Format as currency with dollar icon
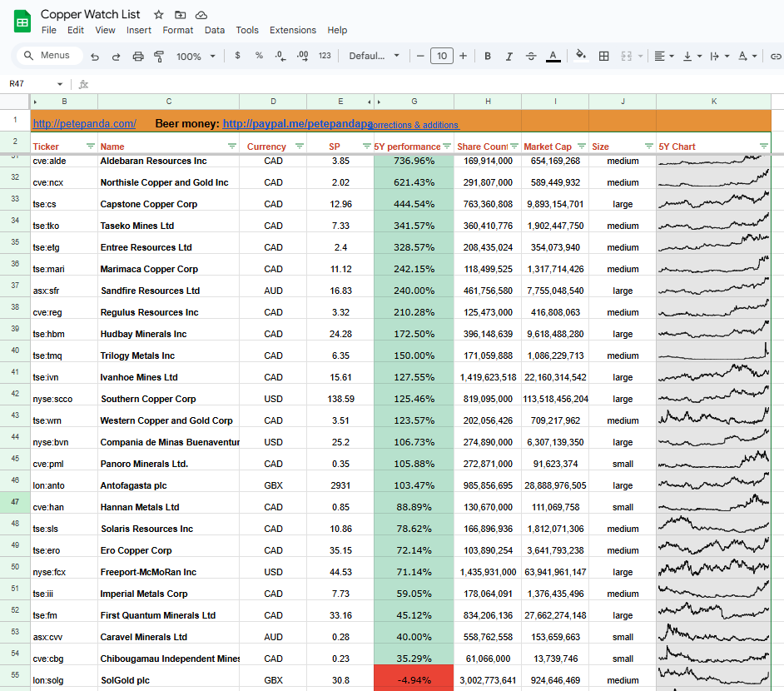 tap(237, 56)
